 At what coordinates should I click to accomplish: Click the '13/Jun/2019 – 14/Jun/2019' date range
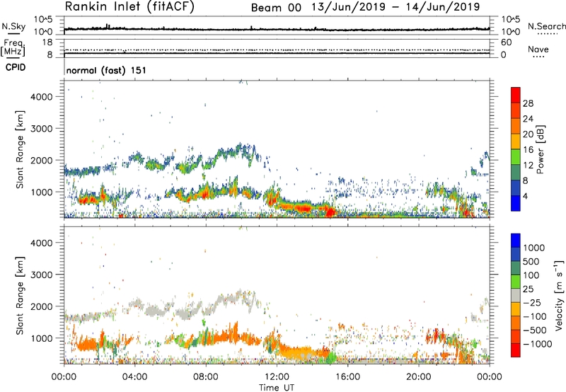395,7
